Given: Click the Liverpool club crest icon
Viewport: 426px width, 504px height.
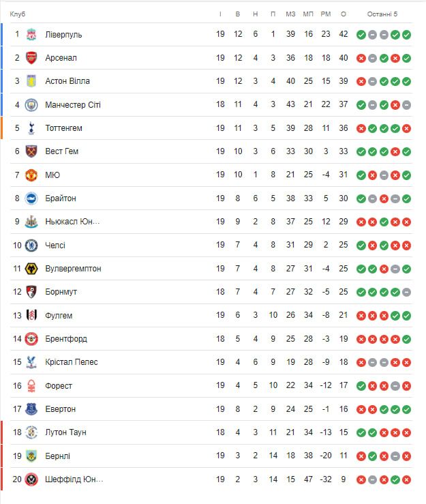Looking at the screenshot, I should click(31, 35).
